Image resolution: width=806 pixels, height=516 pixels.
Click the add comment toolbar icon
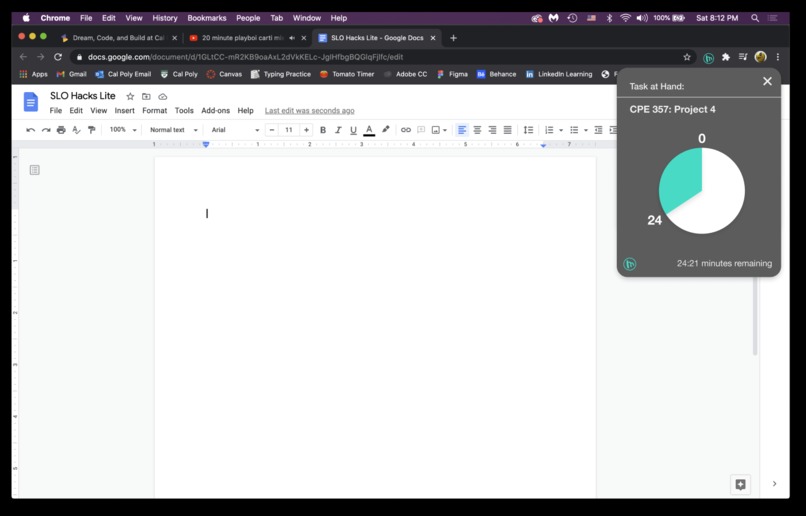[x=421, y=130]
